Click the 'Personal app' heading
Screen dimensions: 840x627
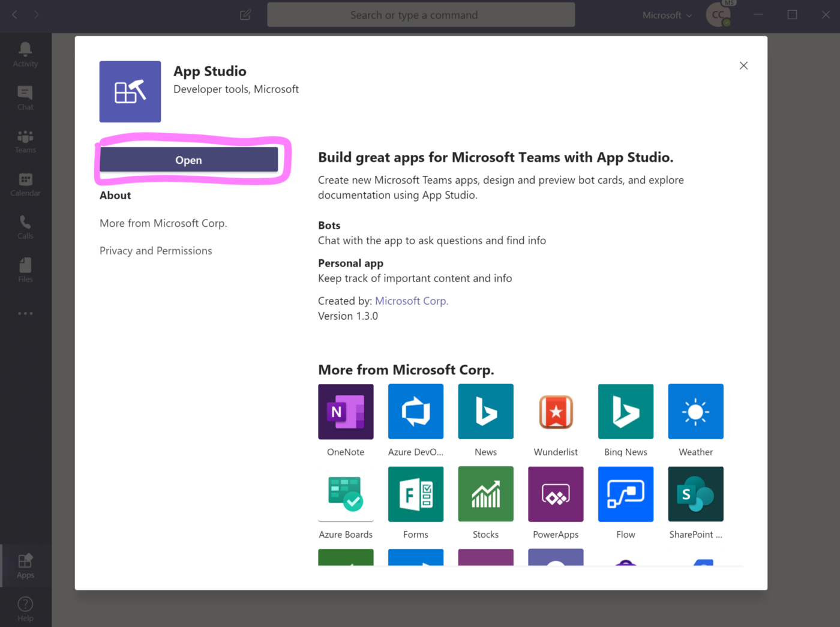(x=350, y=263)
